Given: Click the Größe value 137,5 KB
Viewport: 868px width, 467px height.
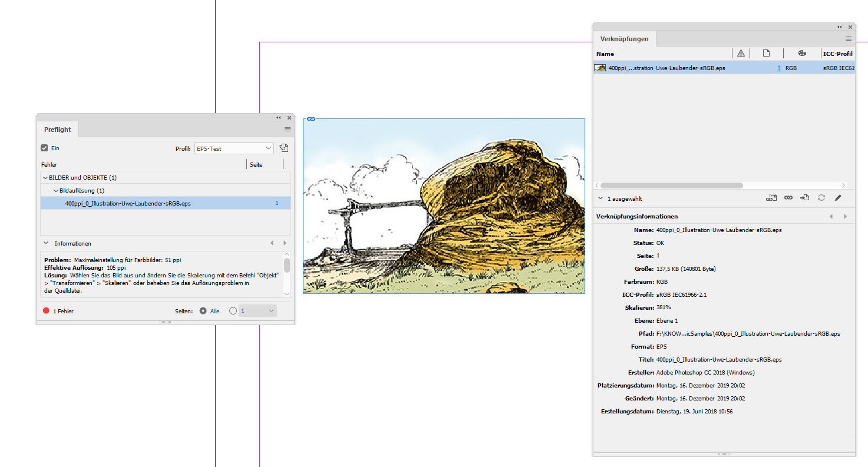Looking at the screenshot, I should click(x=686, y=269).
